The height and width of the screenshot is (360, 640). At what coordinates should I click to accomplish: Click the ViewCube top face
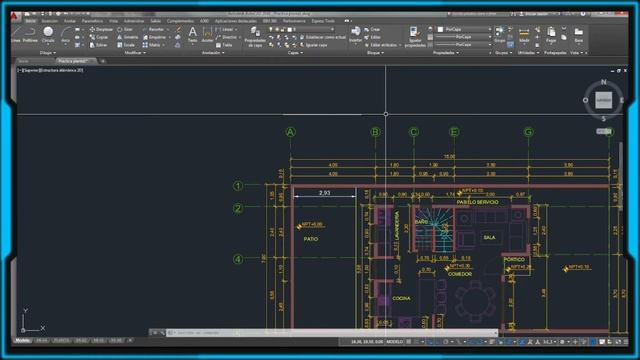[603, 100]
